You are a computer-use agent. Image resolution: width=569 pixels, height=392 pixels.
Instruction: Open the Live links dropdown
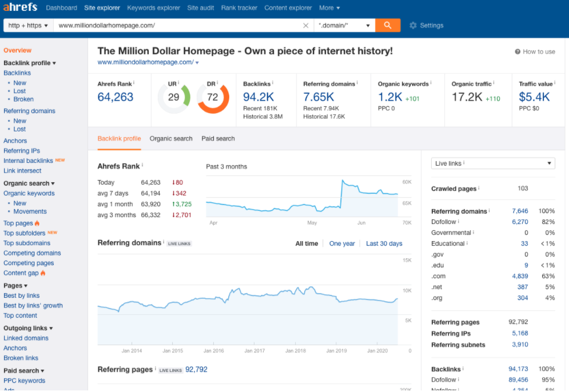click(493, 163)
